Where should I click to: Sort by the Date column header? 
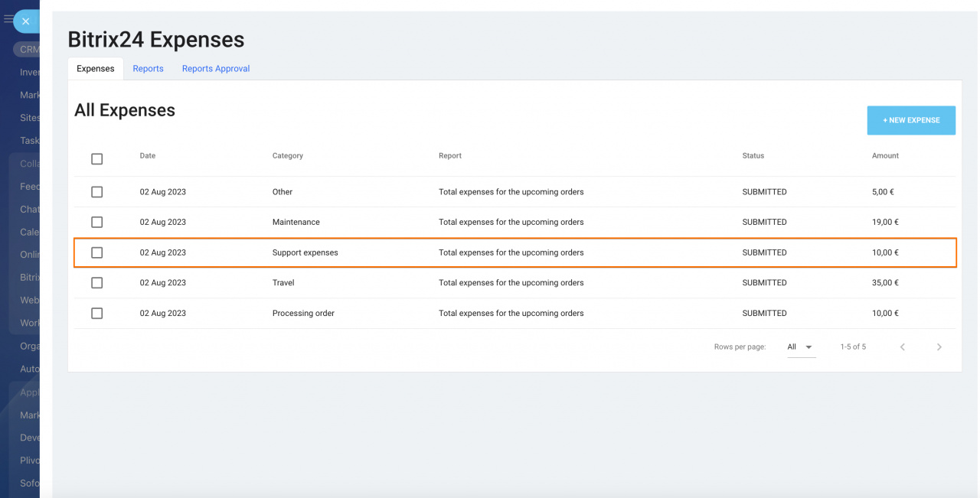click(x=148, y=155)
